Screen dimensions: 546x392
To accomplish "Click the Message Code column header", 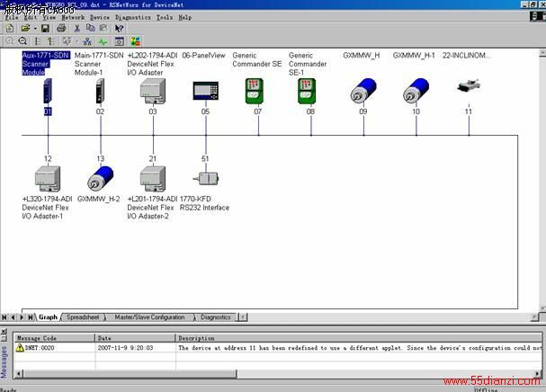I will [x=54, y=338].
